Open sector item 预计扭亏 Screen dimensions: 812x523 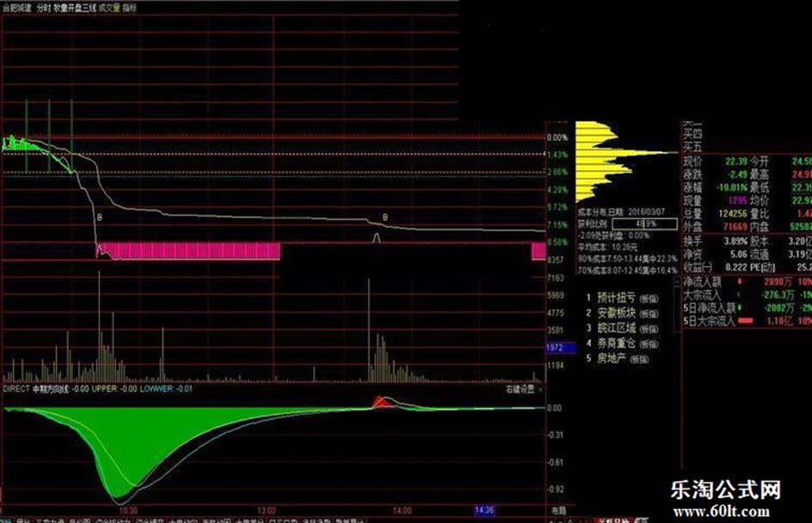point(616,298)
